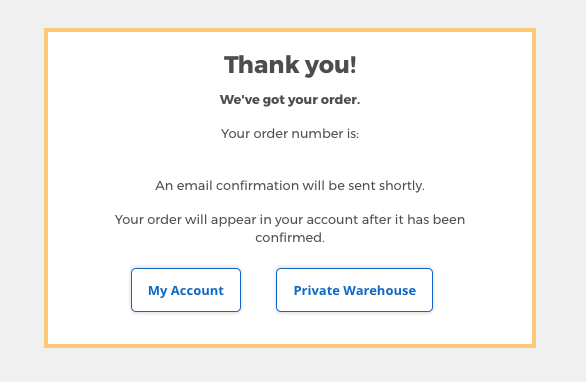Viewport: 586px width, 382px height.
Task: Open the My Account page
Action: (186, 290)
